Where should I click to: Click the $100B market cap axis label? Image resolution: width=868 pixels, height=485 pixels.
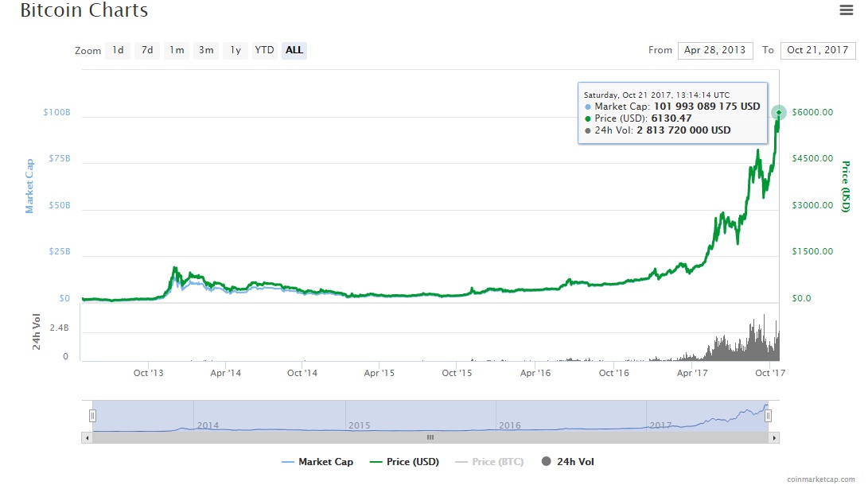pyautogui.click(x=57, y=112)
